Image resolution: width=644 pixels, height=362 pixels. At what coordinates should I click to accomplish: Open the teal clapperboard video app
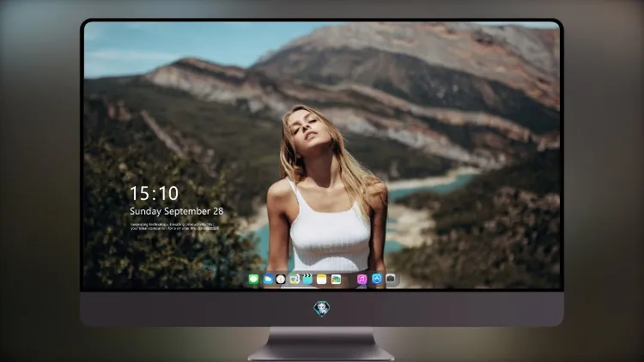(x=307, y=280)
